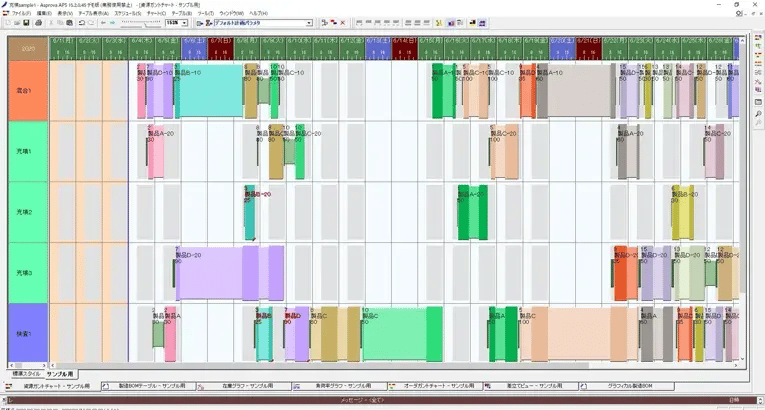Click the New document icon

coord(6,22)
